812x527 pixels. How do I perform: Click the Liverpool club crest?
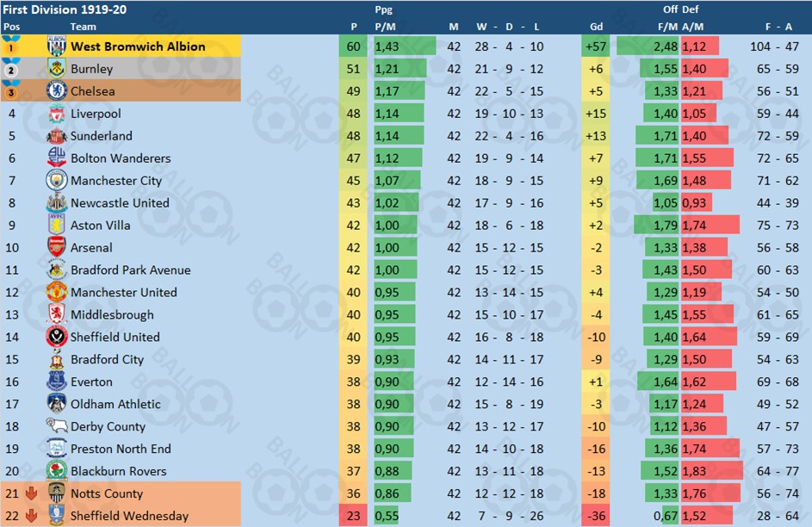pyautogui.click(x=57, y=114)
